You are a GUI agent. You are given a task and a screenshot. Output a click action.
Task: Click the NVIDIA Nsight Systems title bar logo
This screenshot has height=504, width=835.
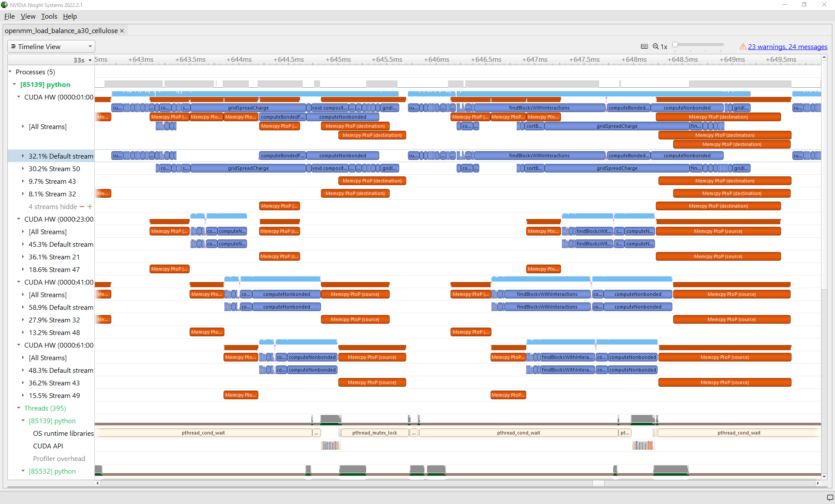(x=4, y=5)
